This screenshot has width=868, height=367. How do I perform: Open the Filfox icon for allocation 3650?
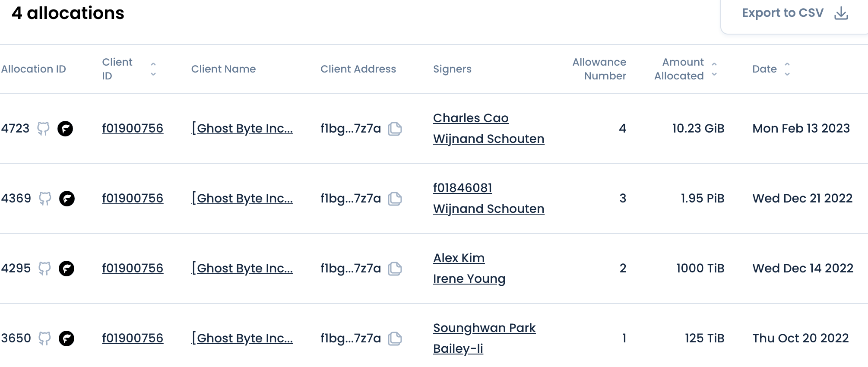click(x=67, y=338)
